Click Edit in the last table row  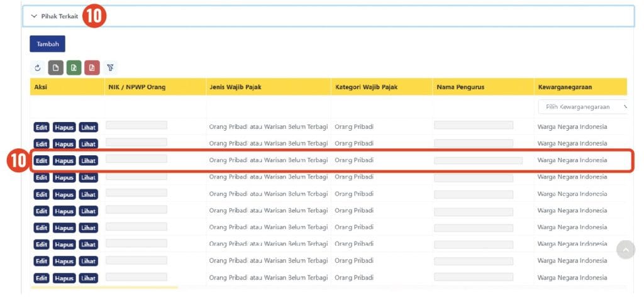tap(42, 279)
